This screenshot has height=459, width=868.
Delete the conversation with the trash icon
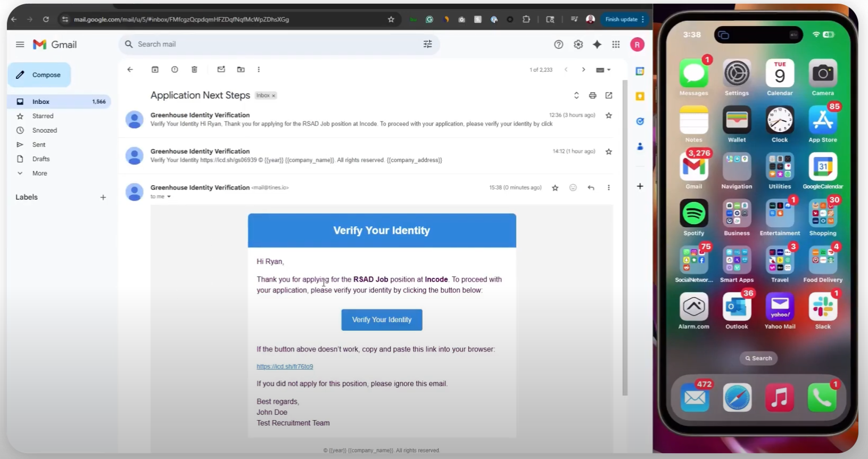pos(194,70)
